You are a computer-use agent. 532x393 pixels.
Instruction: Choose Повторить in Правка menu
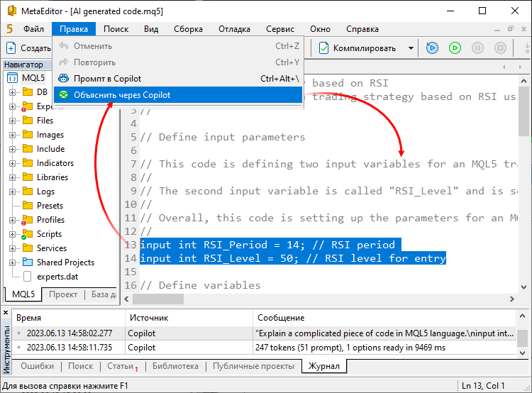pos(178,62)
